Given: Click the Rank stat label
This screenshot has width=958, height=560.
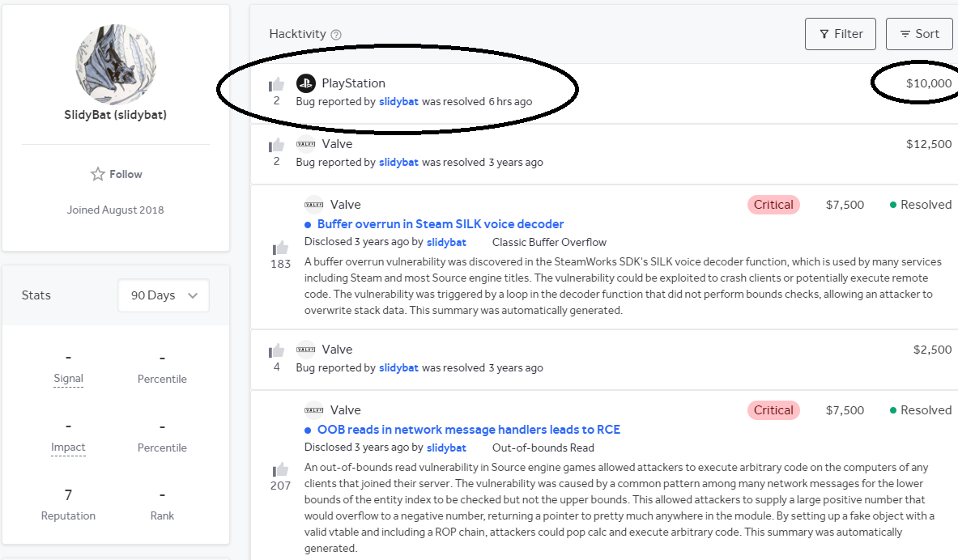Looking at the screenshot, I should click(x=162, y=515).
